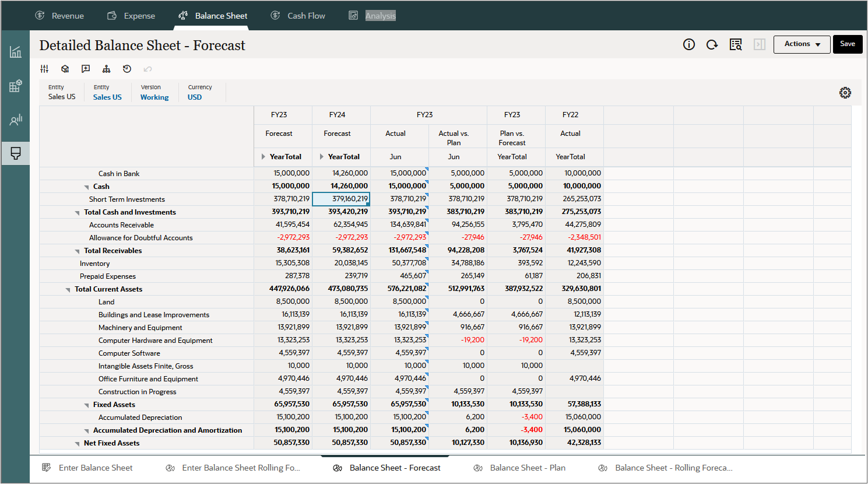Click the Enter Balance Sheet form icon
Image resolution: width=868 pixels, height=484 pixels.
47,468
